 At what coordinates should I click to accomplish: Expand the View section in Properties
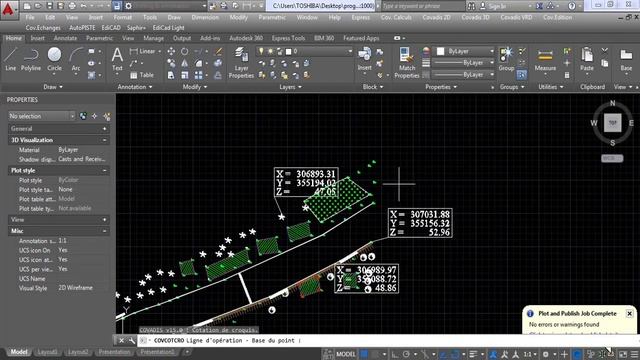(x=104, y=220)
